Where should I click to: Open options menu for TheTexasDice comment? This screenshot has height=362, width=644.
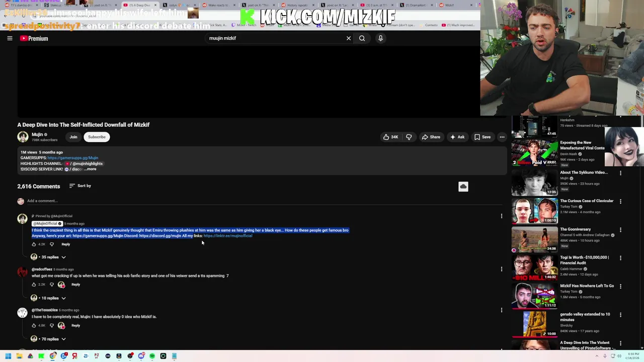click(x=501, y=310)
